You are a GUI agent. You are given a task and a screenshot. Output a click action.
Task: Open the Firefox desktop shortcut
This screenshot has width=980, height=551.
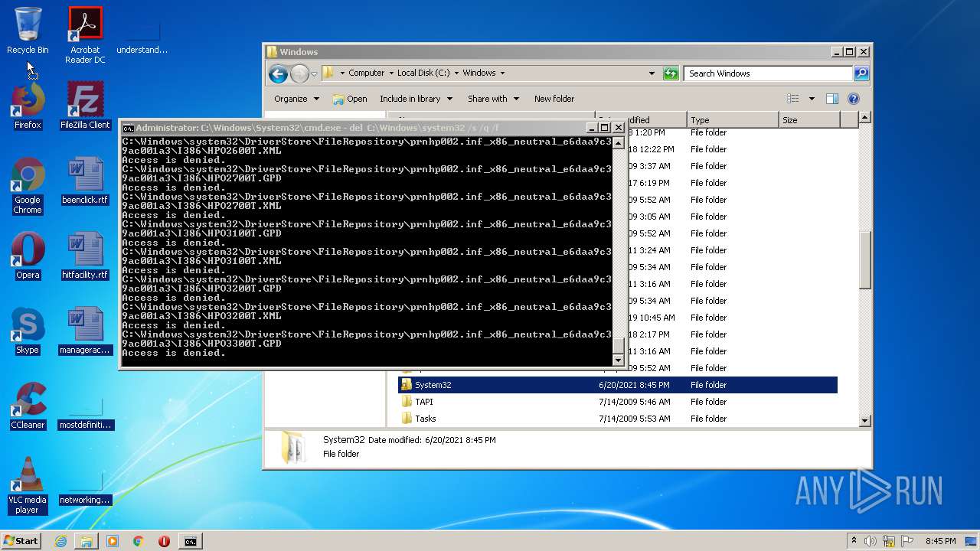click(28, 106)
